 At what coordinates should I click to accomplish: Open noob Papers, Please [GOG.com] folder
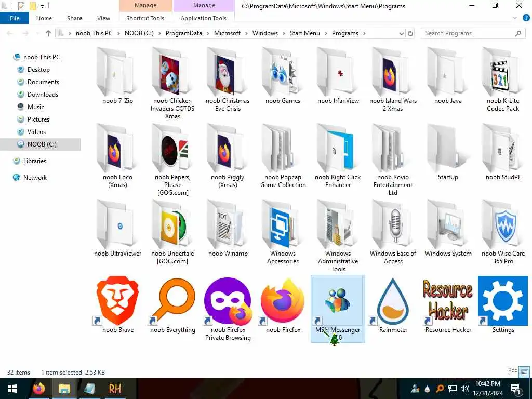click(x=172, y=159)
